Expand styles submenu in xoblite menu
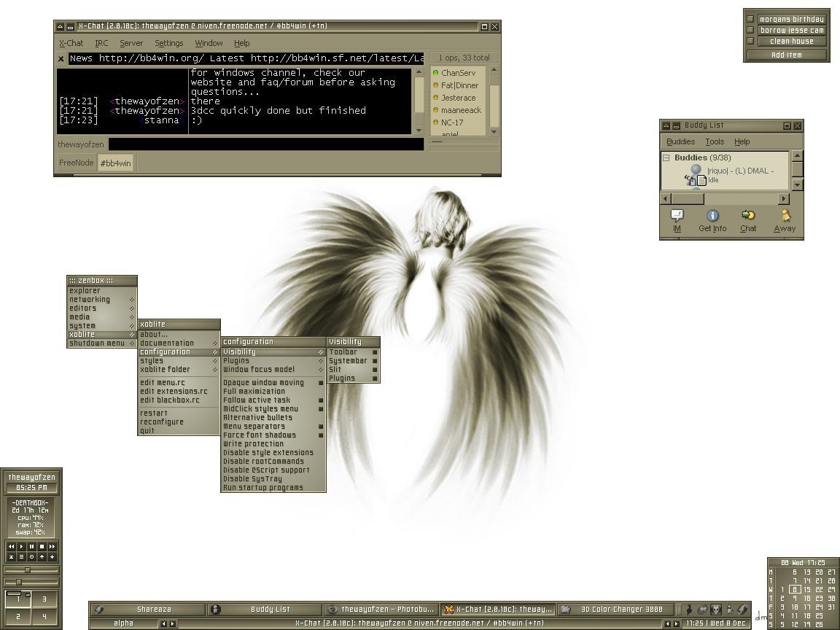This screenshot has width=840, height=630. [179, 361]
